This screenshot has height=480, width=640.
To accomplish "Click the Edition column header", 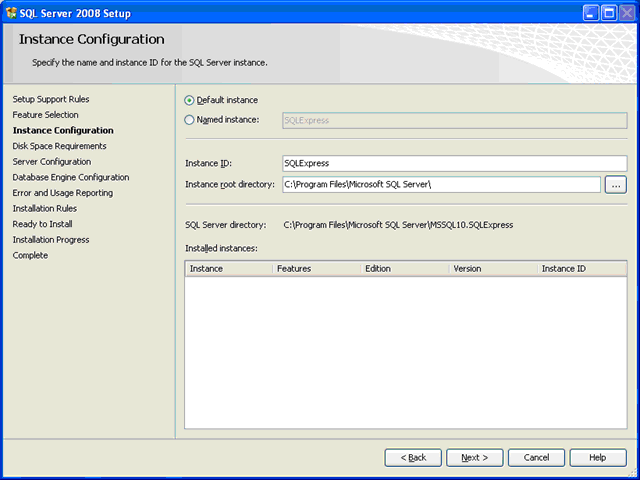I will pos(405,269).
